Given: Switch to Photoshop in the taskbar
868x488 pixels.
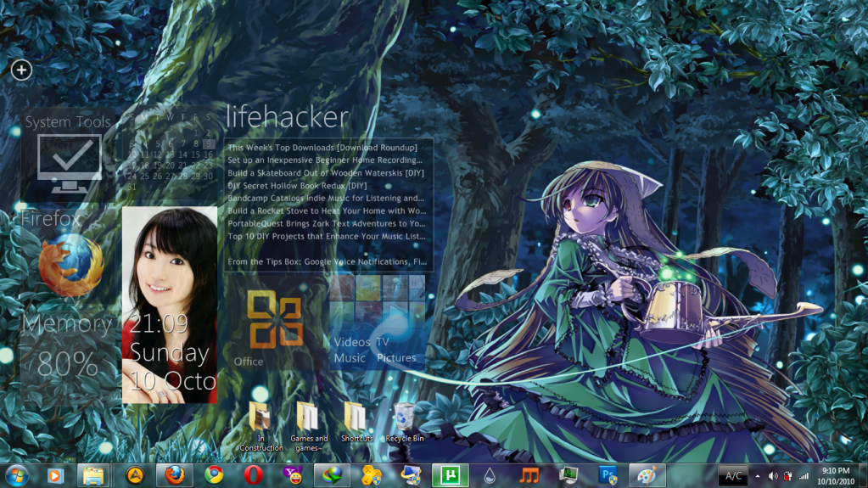Looking at the screenshot, I should [x=608, y=475].
